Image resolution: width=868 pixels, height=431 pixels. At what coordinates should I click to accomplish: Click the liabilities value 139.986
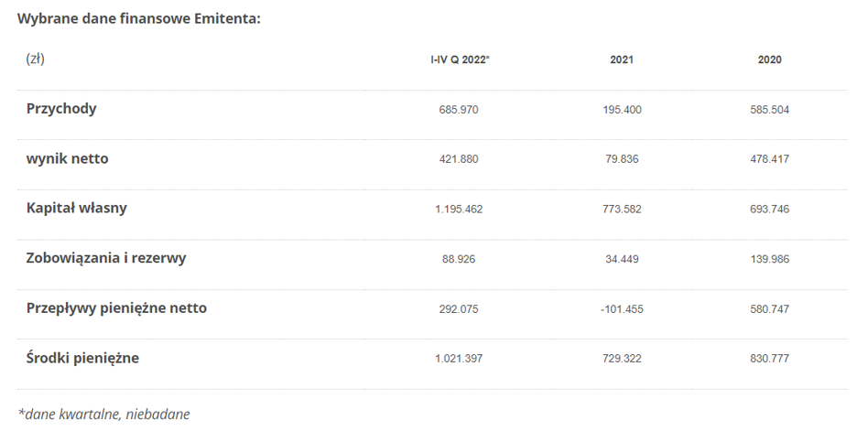pyautogui.click(x=769, y=259)
